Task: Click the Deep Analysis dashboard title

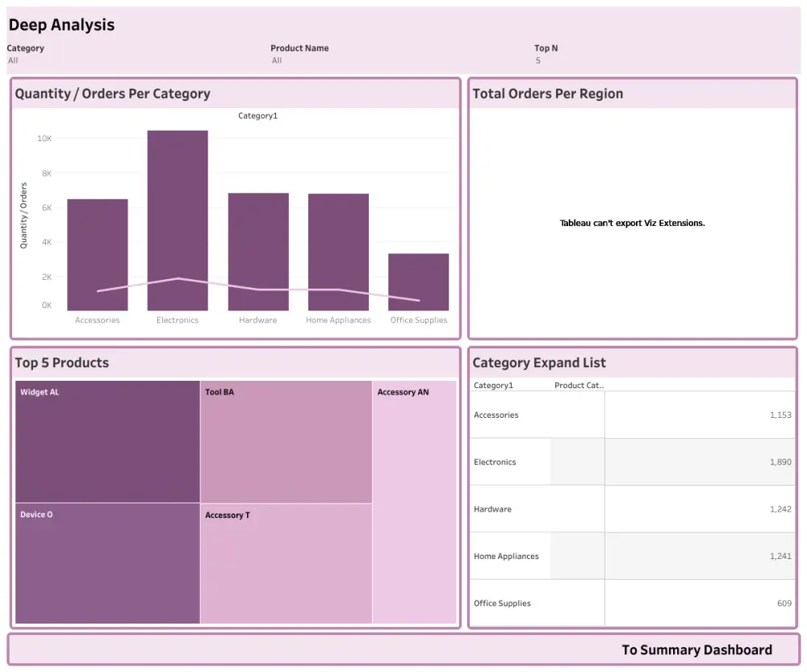Action: coord(61,25)
